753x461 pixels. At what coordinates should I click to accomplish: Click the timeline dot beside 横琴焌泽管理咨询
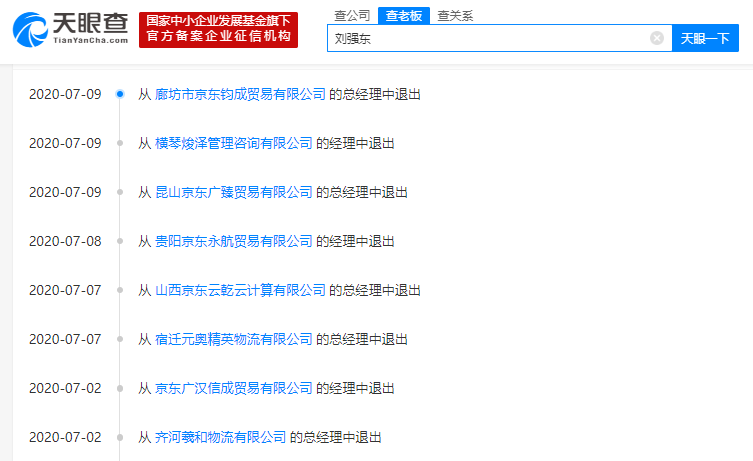[120, 143]
